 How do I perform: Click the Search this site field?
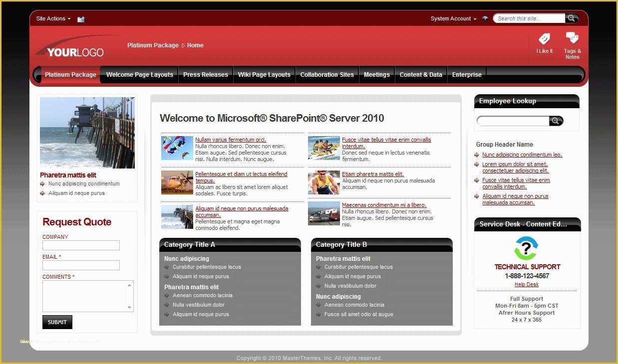coord(530,18)
